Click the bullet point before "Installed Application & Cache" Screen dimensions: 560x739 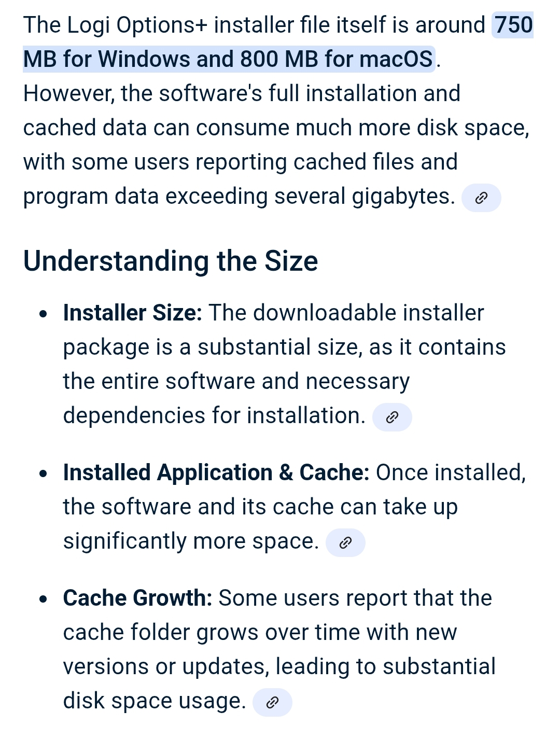[44, 474]
